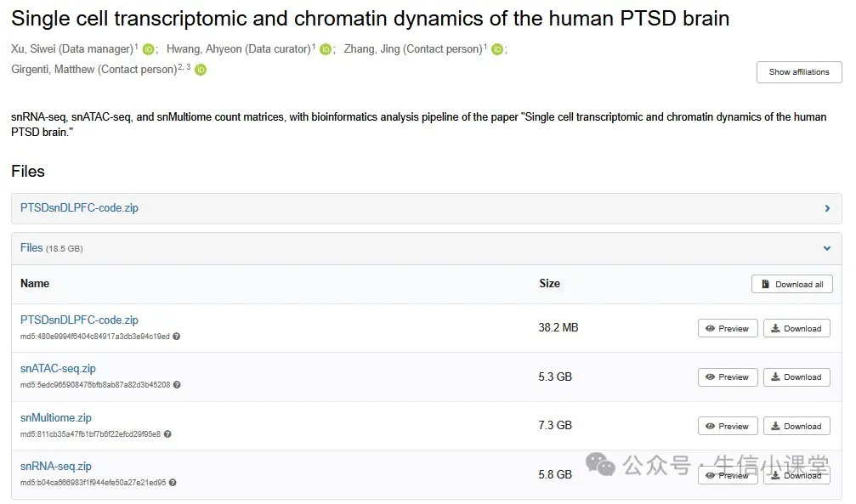This screenshot has width=856, height=504.
Task: Click Jing Zhang's ORCID icon
Action: [497, 49]
